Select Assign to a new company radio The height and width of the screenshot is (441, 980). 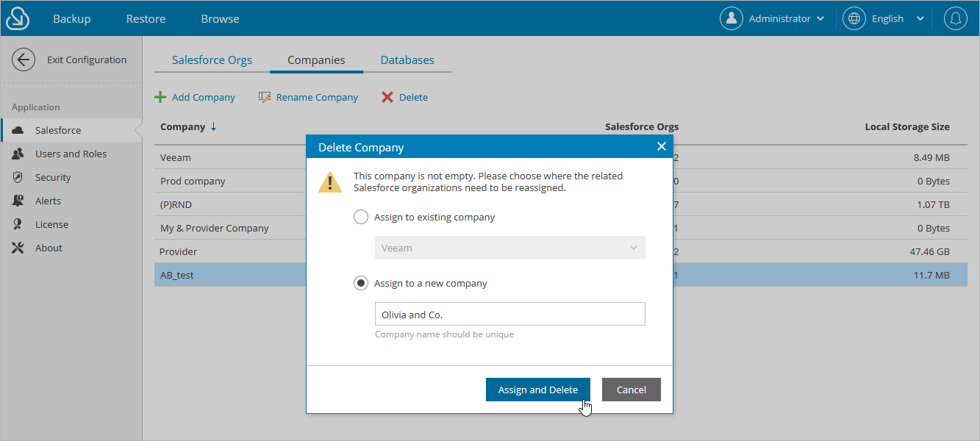pyautogui.click(x=361, y=283)
